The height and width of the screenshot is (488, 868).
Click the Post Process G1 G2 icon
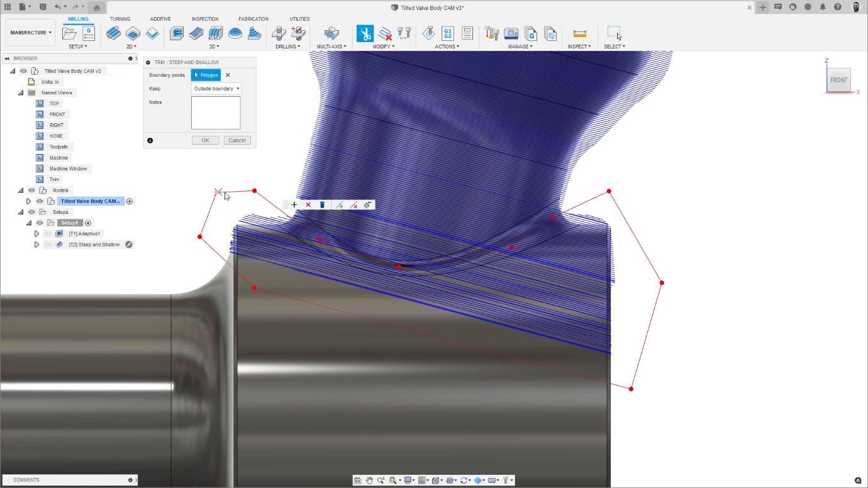[x=448, y=33]
